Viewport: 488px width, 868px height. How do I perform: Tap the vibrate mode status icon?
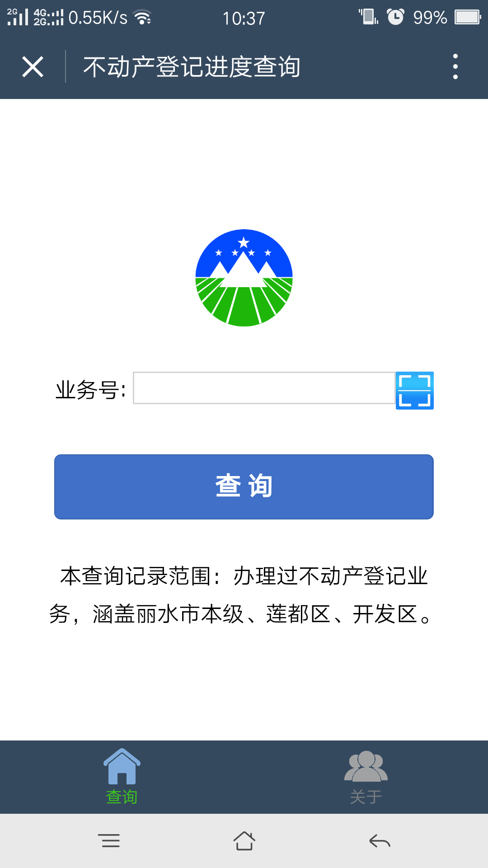click(368, 17)
